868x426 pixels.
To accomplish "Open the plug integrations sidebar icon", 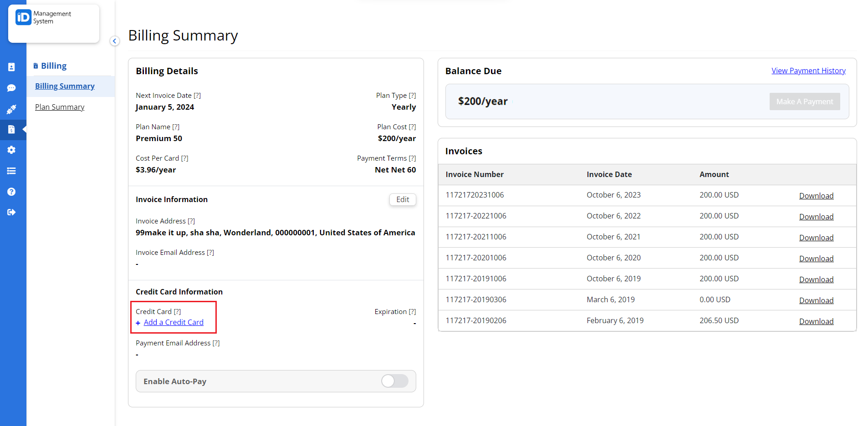I will coord(11,109).
